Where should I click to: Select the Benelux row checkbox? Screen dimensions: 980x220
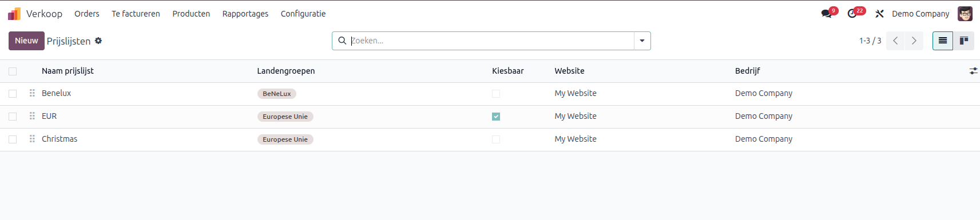(13, 94)
